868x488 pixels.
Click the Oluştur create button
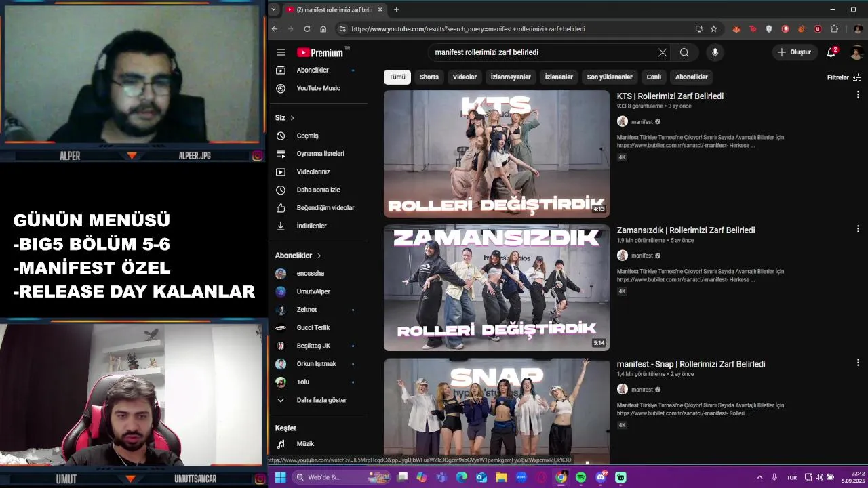tap(794, 52)
